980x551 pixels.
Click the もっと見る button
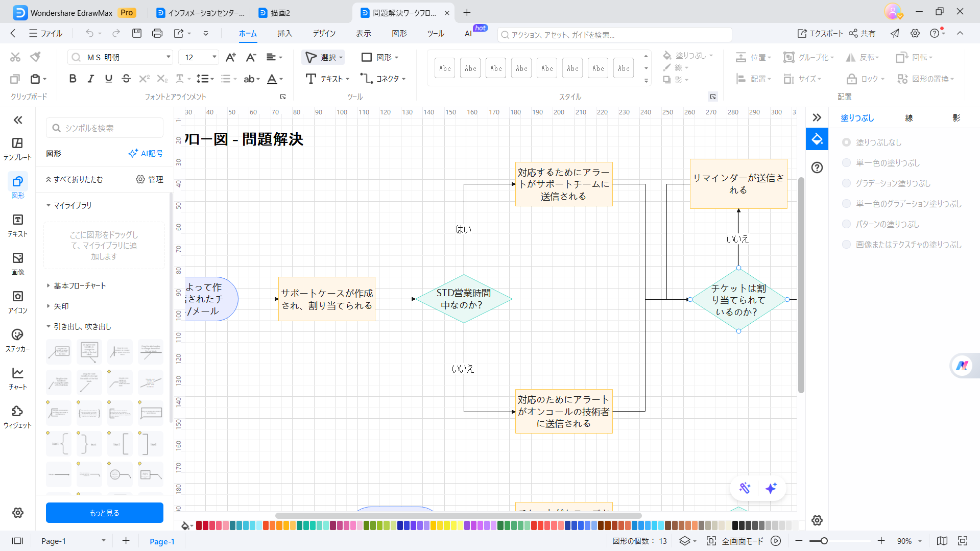[104, 512]
